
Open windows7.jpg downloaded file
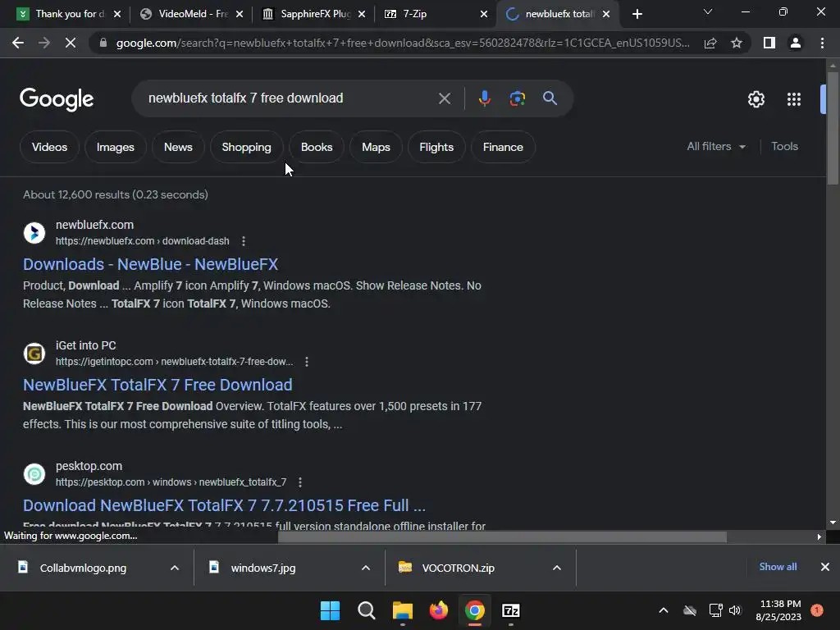pos(263,568)
